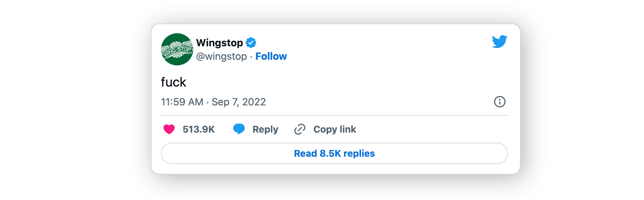Viewport: 644px width, 200px height.
Task: Open Read 8.5K replies button
Action: tap(334, 153)
